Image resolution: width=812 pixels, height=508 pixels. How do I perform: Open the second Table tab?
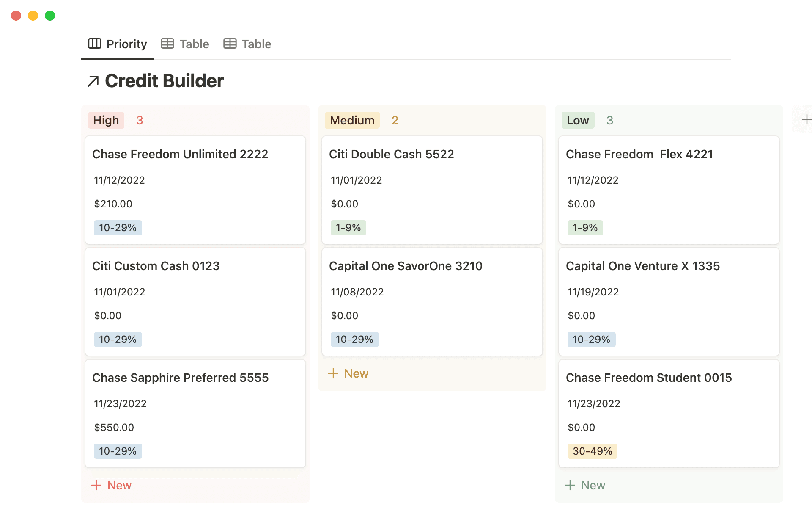click(247, 44)
